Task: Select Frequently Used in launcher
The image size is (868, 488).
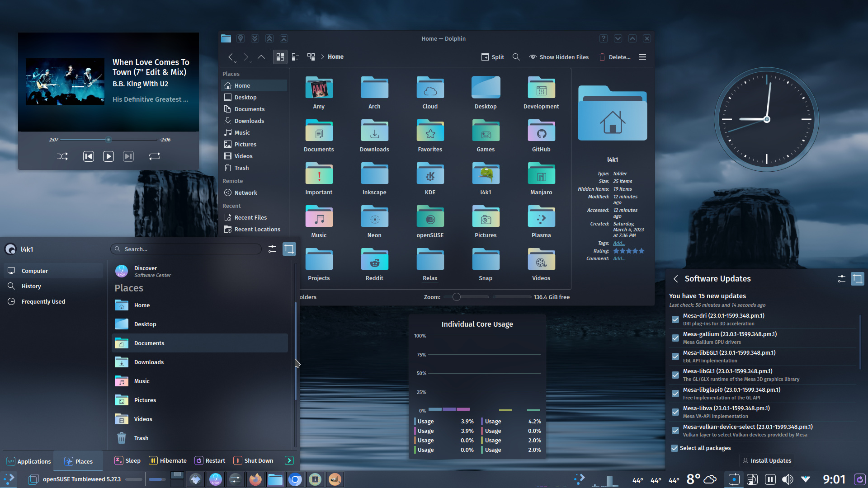Action: 53,301
